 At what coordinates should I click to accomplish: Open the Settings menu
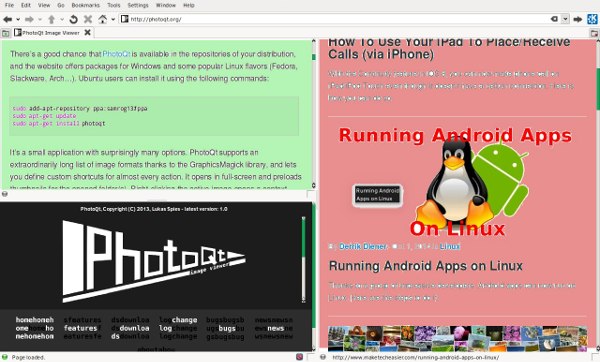(138, 5)
